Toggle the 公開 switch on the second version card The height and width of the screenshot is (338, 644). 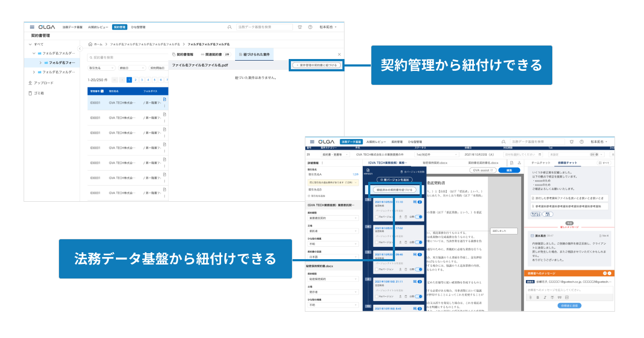point(419,241)
